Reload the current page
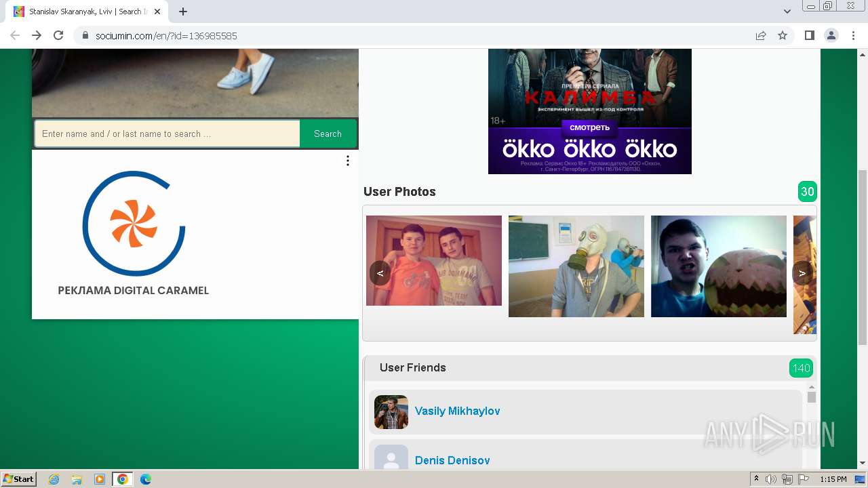Image resolution: width=868 pixels, height=488 pixels. 58,35
